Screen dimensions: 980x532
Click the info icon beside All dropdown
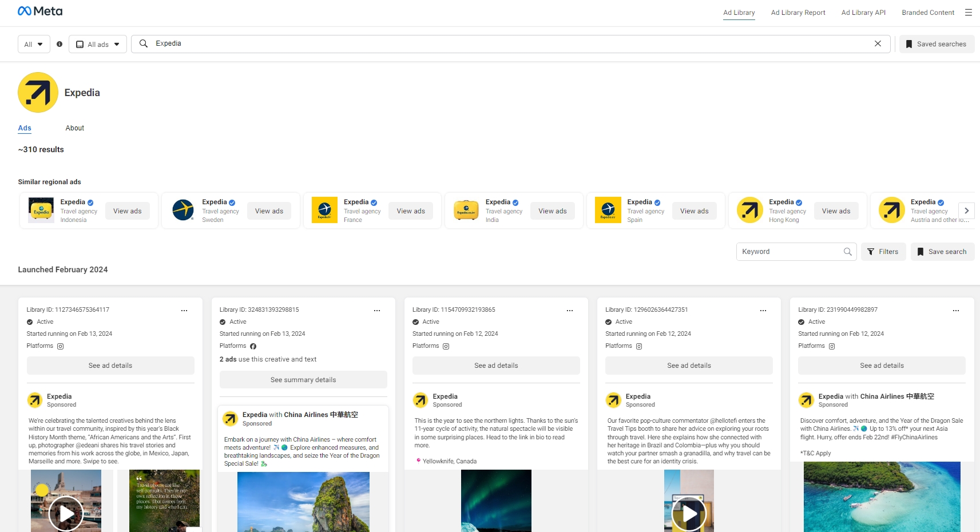point(59,44)
